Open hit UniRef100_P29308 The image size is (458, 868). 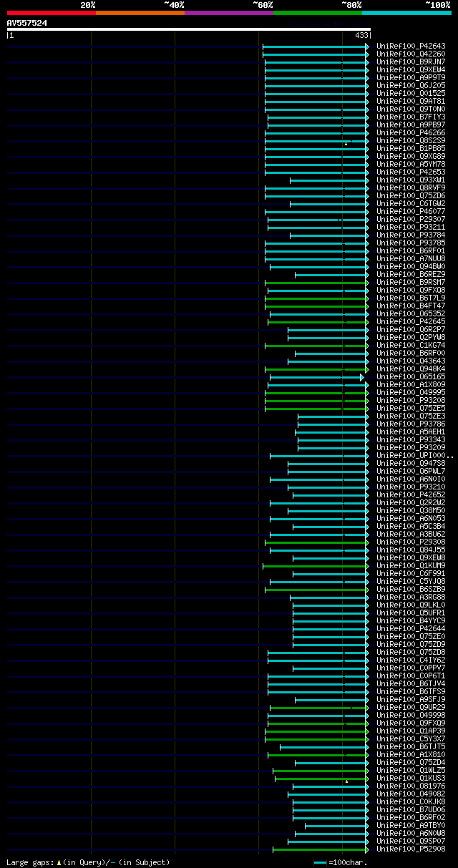(411, 542)
